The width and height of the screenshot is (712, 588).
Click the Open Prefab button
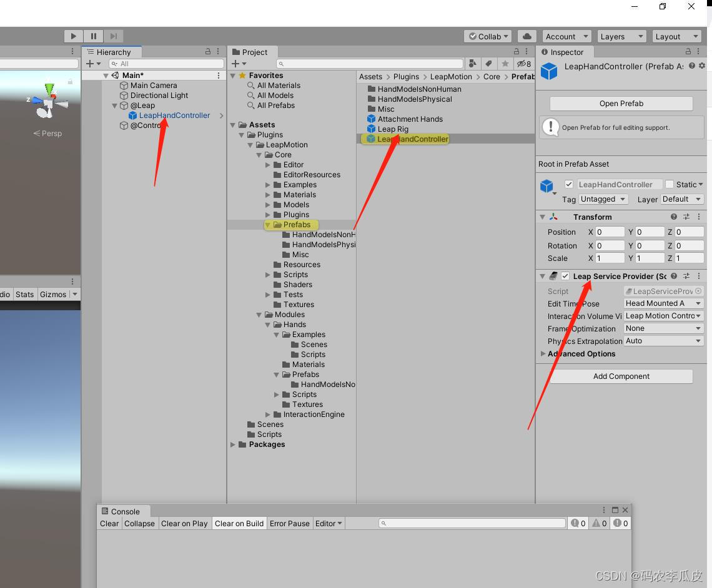[x=621, y=104]
